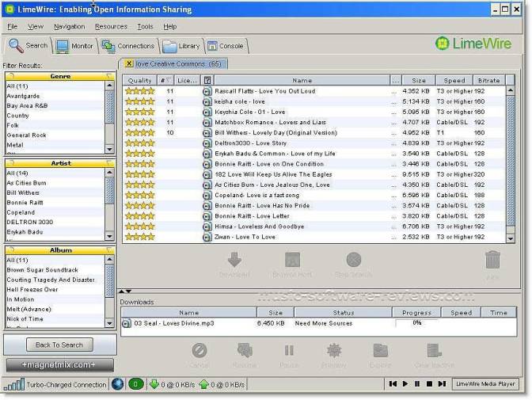This screenshot has height=400, width=532.
Task: Open the Library tab
Action: click(181, 45)
